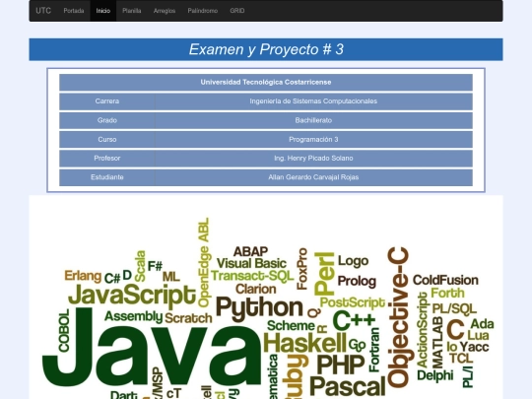This screenshot has height=399, width=532.
Task: Open the Arreglos navbar item
Action: pos(165,11)
